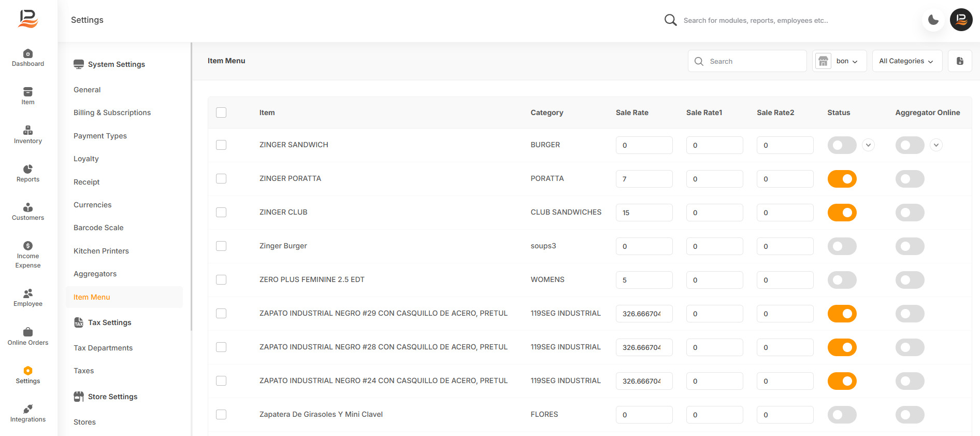Edit ZINGER CLUB sale rate field
The image size is (980, 436).
coord(644,213)
